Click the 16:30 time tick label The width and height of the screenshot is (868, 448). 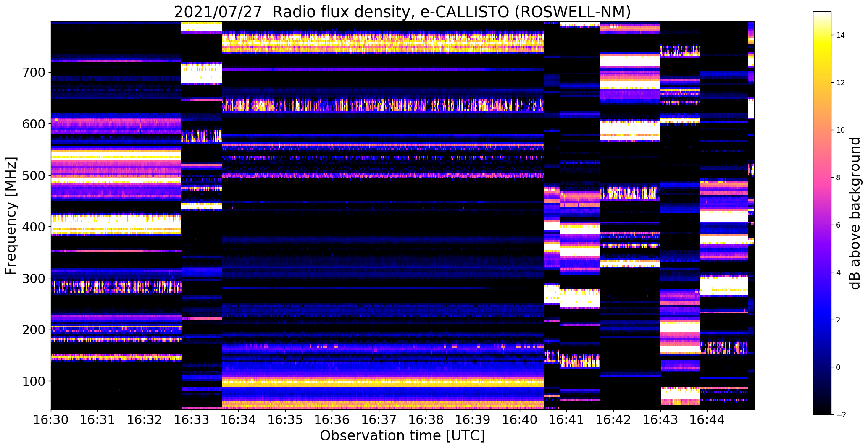pyautogui.click(x=51, y=419)
